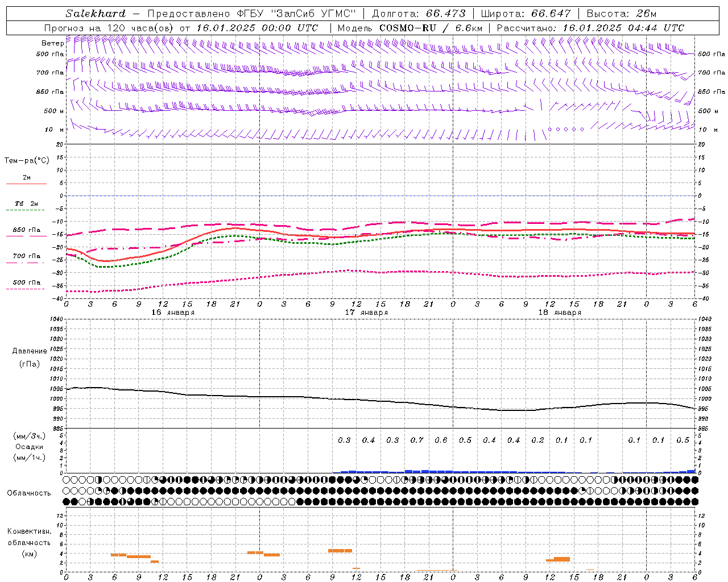The image size is (728, 582).
Task: Click the "Ветер" wind panel label
Action: pyautogui.click(x=52, y=43)
